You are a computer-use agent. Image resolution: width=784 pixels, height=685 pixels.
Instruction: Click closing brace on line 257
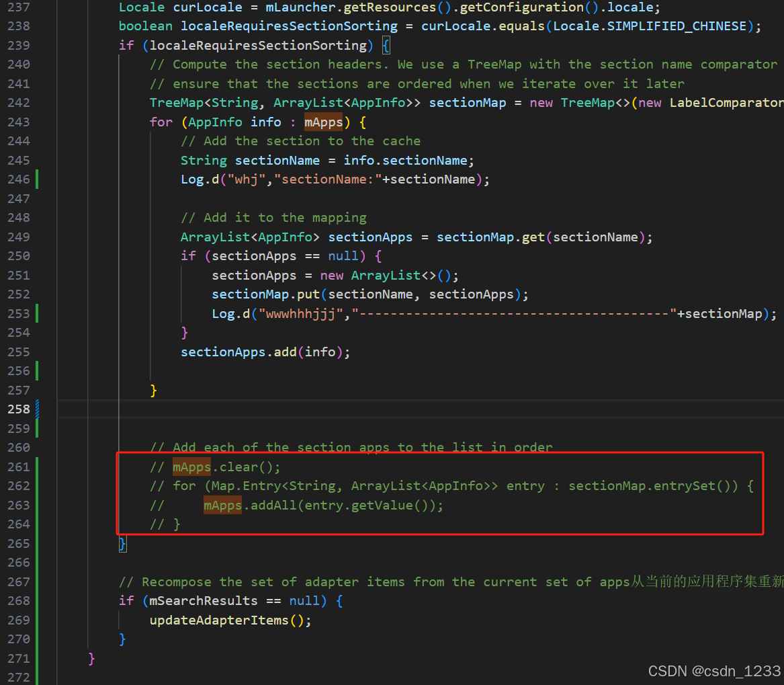pyautogui.click(x=153, y=391)
